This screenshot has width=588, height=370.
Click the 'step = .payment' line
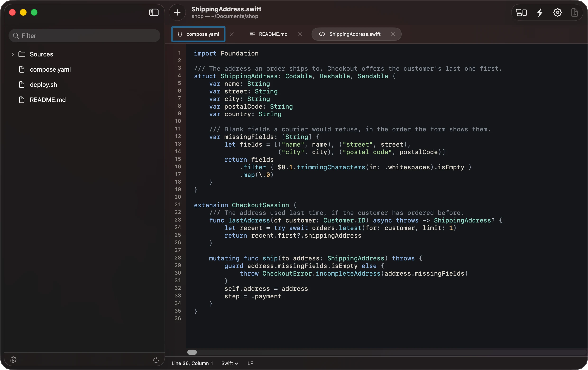pyautogui.click(x=253, y=296)
